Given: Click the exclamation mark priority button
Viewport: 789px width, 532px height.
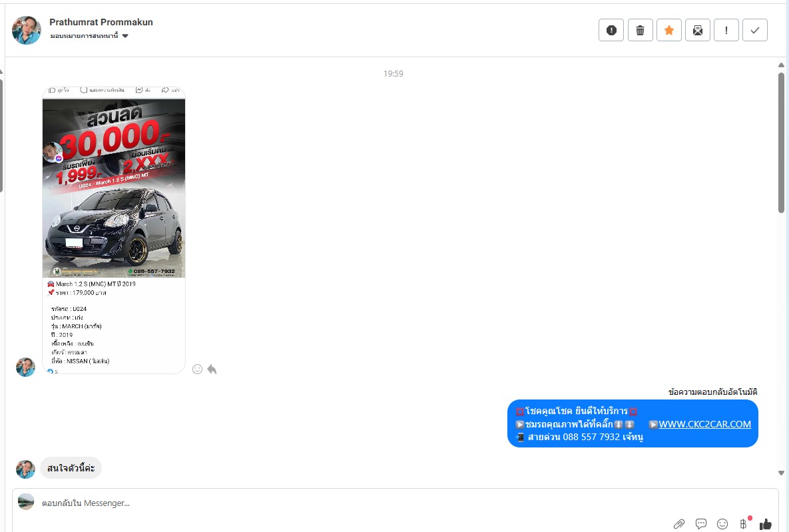Looking at the screenshot, I should 726,30.
